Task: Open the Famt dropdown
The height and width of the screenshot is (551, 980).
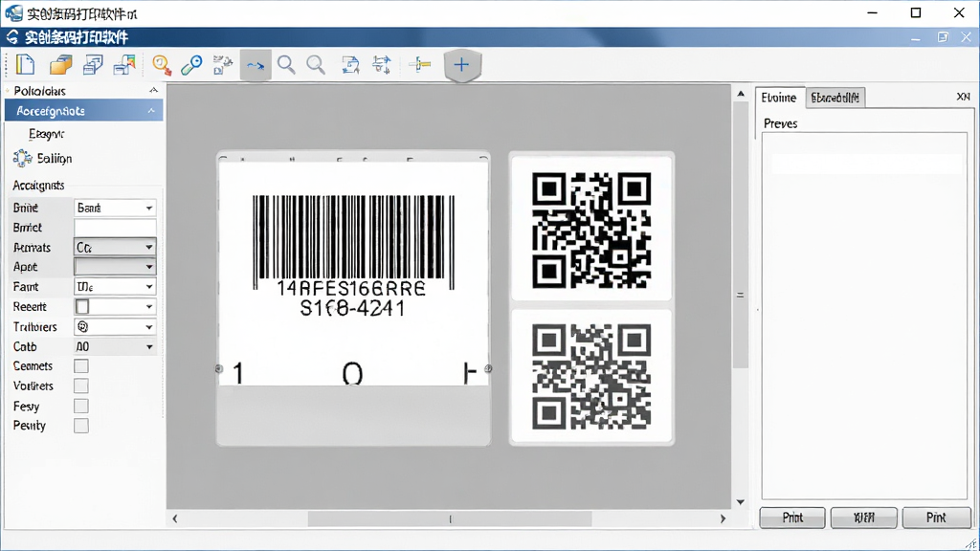Action: [x=115, y=287]
